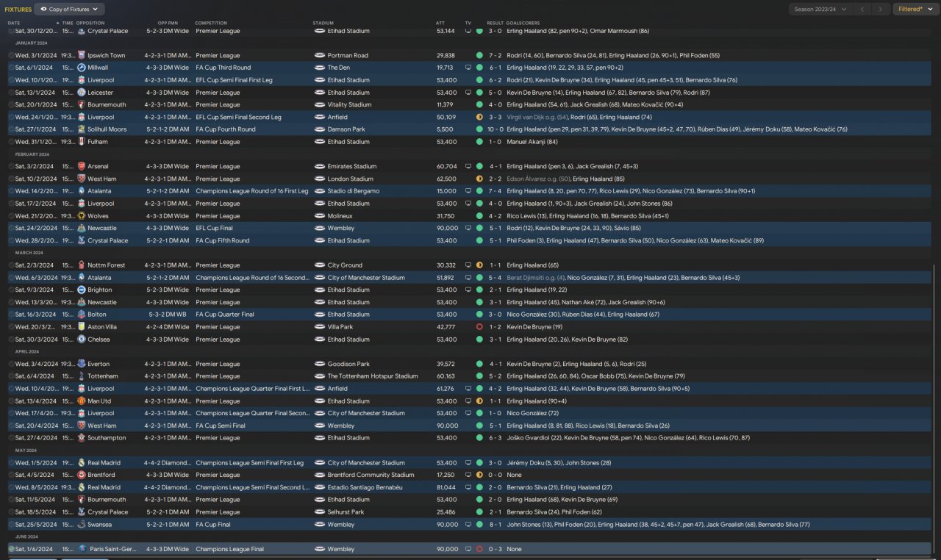Click the draw indicator on the Man Utd row
The image size is (941, 560).
[479, 401]
